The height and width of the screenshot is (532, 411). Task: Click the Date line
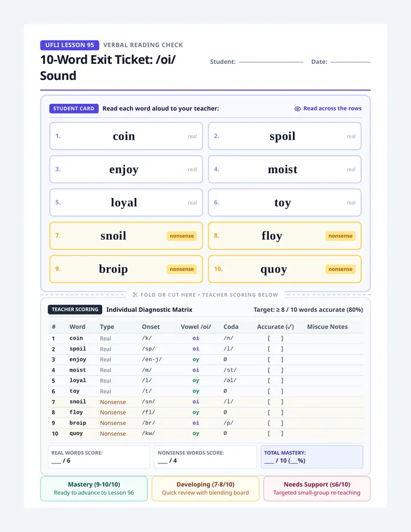[x=350, y=62]
